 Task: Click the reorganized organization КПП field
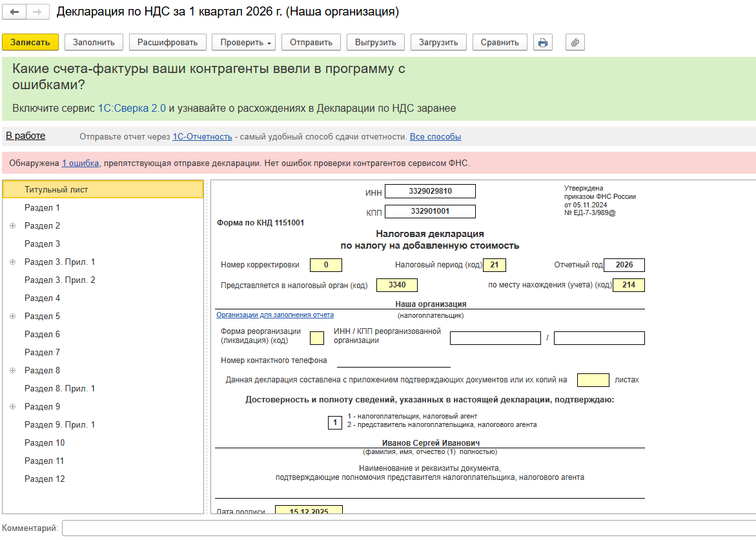599,338
